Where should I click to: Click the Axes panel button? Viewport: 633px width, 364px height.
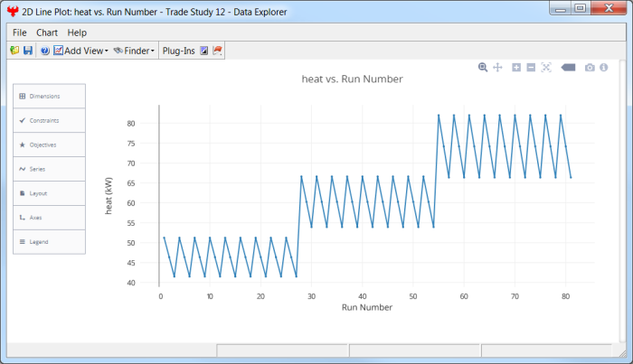click(x=50, y=218)
